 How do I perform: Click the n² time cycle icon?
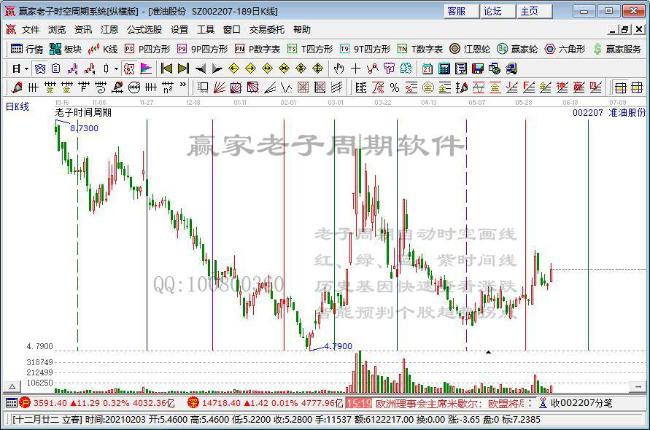click(x=167, y=87)
